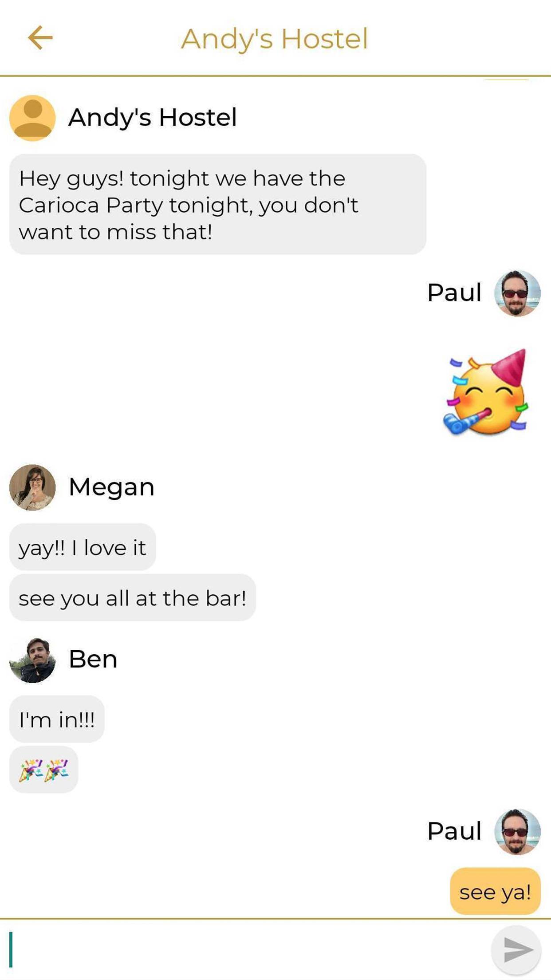
Task: Tap the Ben sender name
Action: pos(93,659)
